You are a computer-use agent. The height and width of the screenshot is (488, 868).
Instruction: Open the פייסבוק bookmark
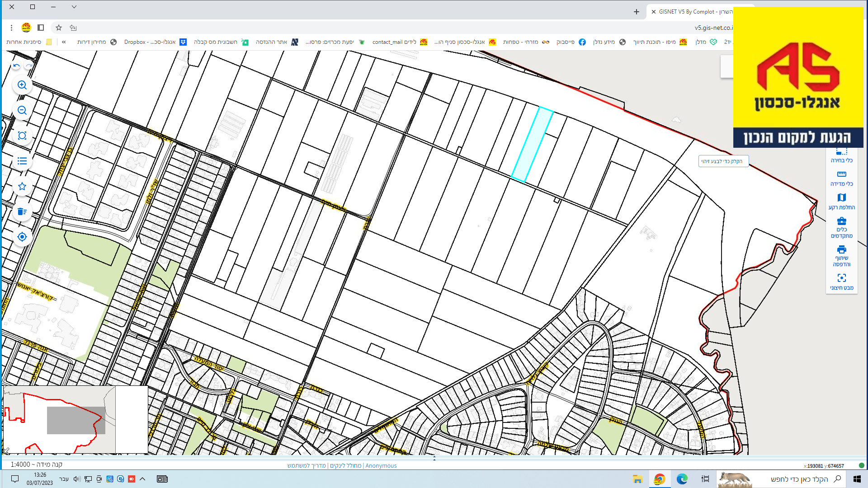(x=571, y=42)
